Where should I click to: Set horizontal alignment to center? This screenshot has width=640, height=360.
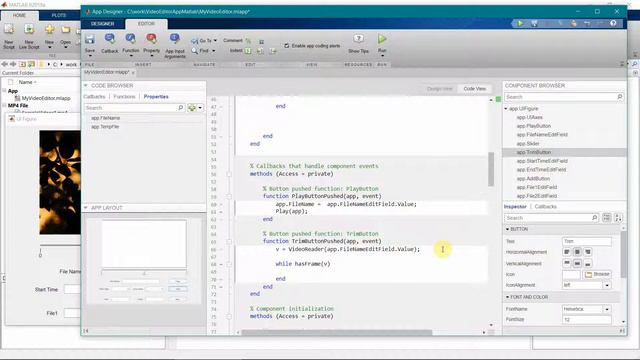[577, 252]
